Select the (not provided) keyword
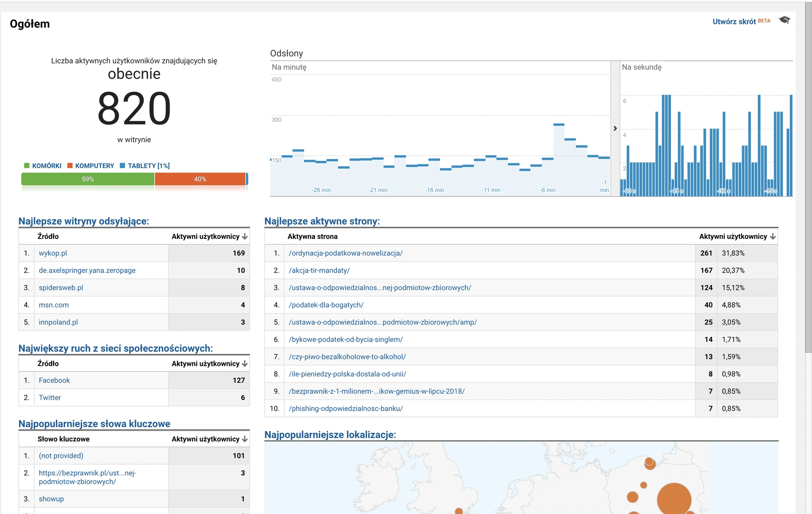Screen dimensions: 812x514 click(61, 456)
